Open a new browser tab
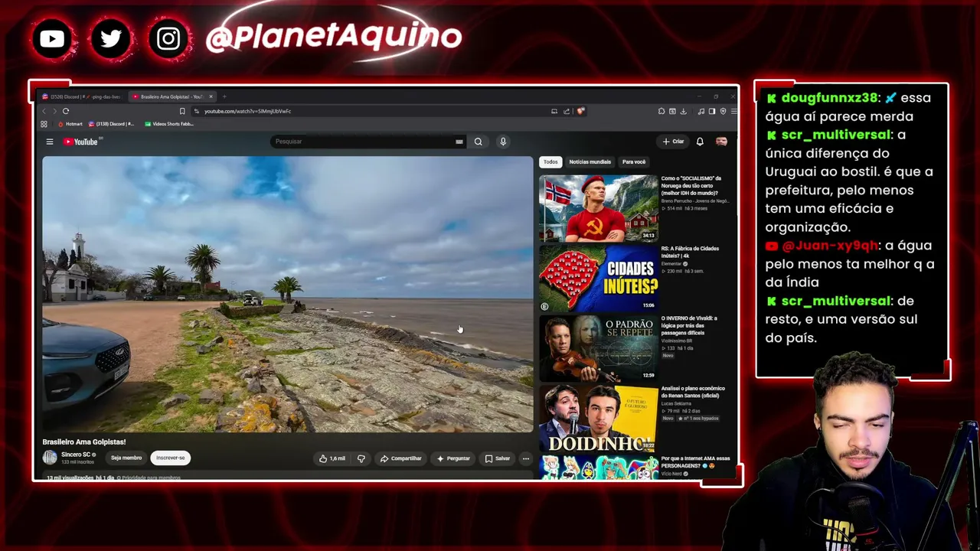980x551 pixels. click(x=224, y=96)
